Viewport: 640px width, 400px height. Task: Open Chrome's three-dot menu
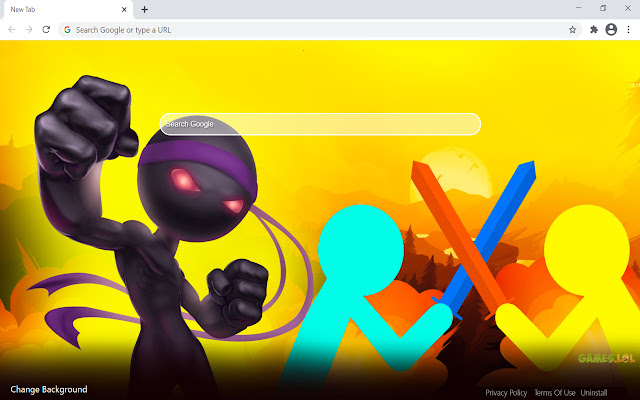click(628, 29)
